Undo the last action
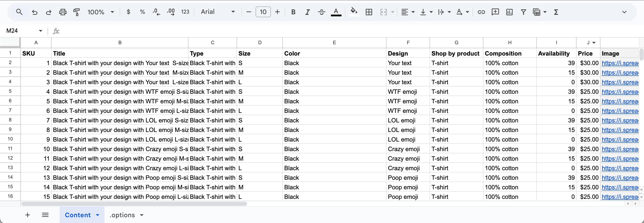Viewport: 644px width, 223px height. pyautogui.click(x=34, y=12)
